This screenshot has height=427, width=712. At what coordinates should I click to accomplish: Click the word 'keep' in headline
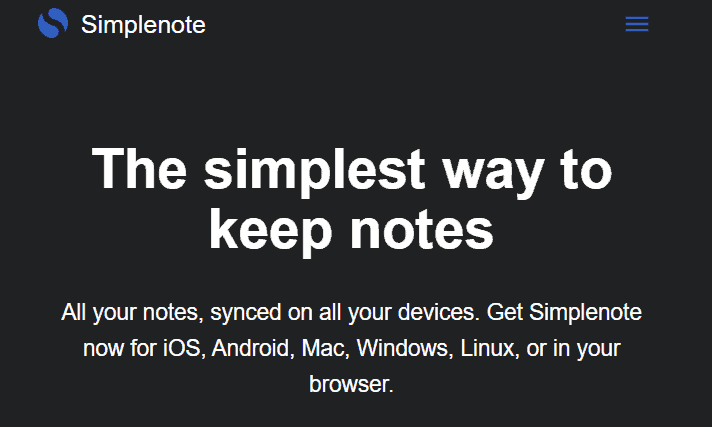pos(271,233)
